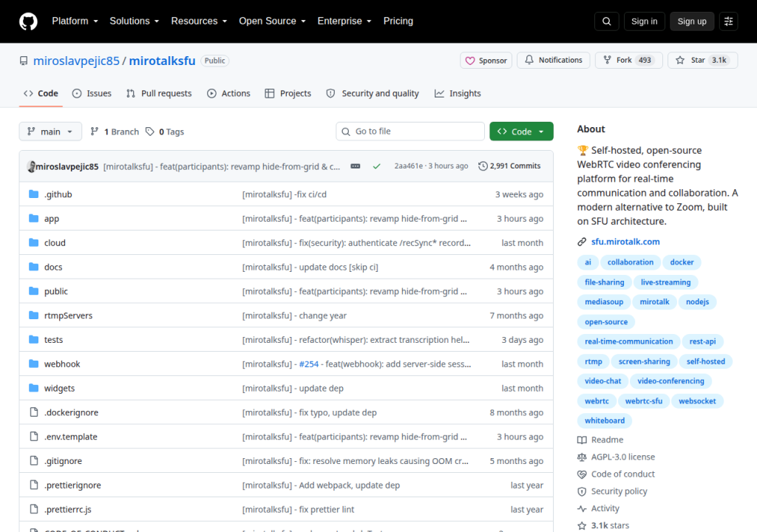Image resolution: width=757 pixels, height=532 pixels.
Task: Click the miroslavpejic85 avatar in commit bar
Action: (31, 166)
